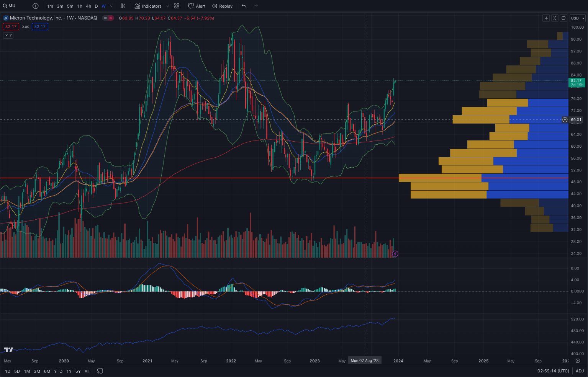This screenshot has width=588, height=377.
Task: Set the range to 1M
Action: coord(27,371)
